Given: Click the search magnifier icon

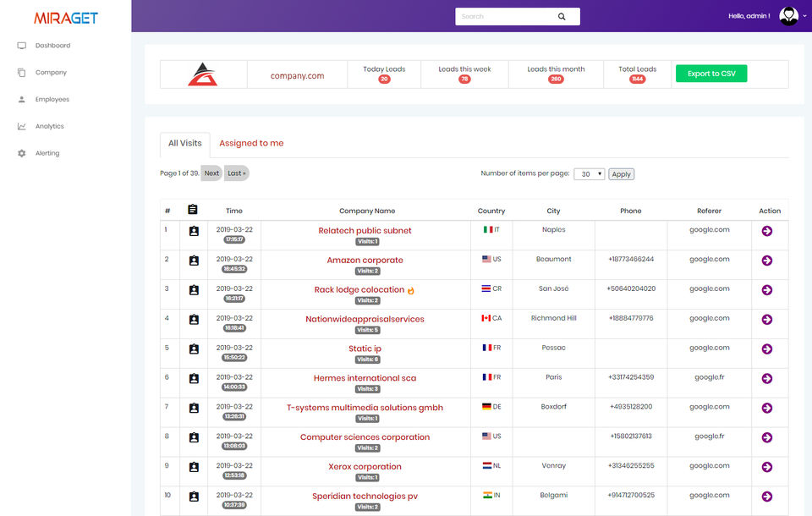Looking at the screenshot, I should pos(562,17).
